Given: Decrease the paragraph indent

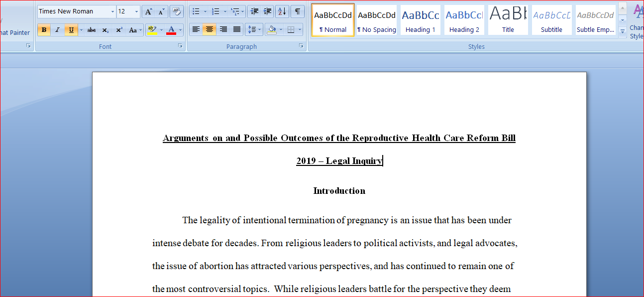Looking at the screenshot, I should coord(254,11).
